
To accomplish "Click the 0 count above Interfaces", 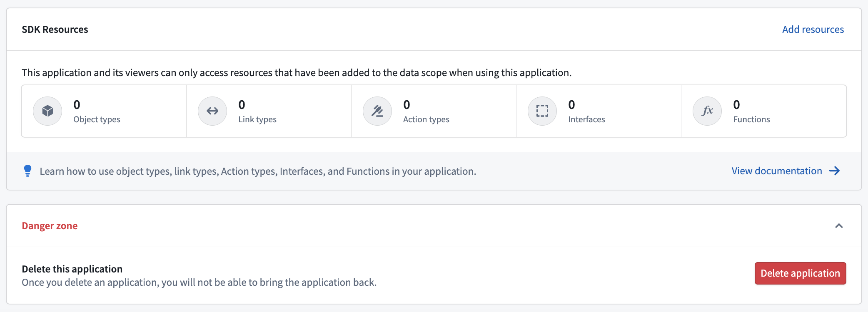I will click(x=571, y=105).
